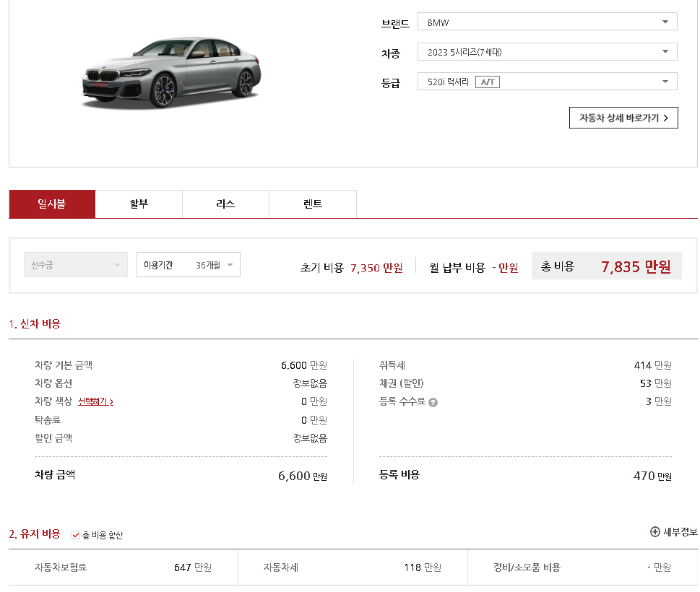Viewport: 700px width, 592px height.
Task: Switch to the 렌트 tab
Action: pyautogui.click(x=313, y=204)
